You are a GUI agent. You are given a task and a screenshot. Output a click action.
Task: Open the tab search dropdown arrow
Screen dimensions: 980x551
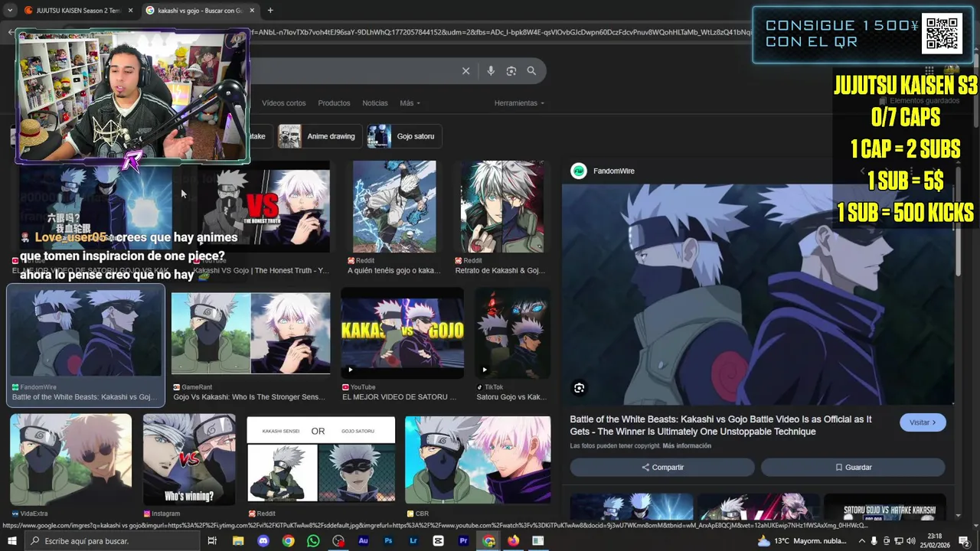pyautogui.click(x=9, y=10)
